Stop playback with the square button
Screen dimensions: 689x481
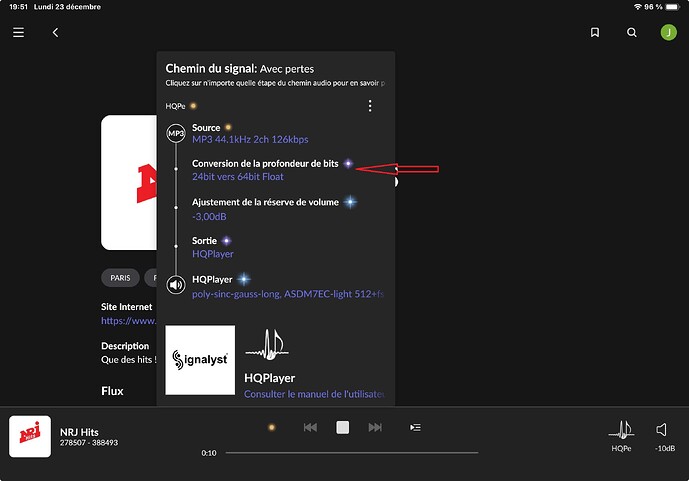tap(342, 427)
